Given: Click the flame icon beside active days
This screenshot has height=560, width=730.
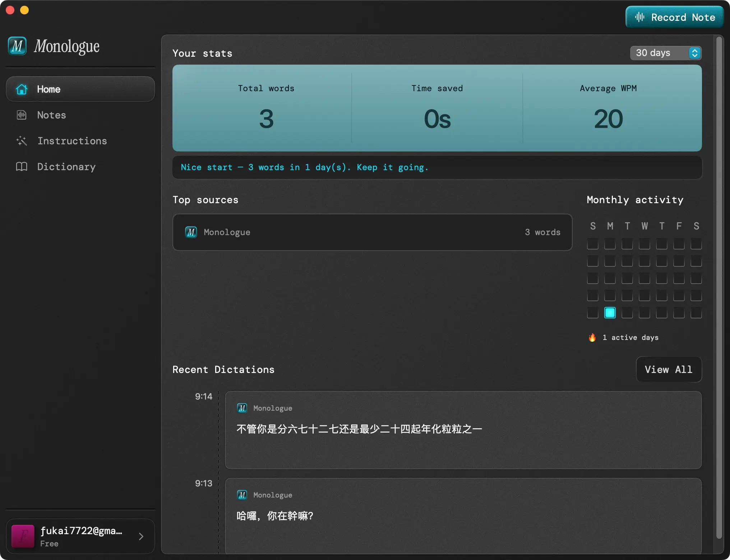Looking at the screenshot, I should 592,337.
